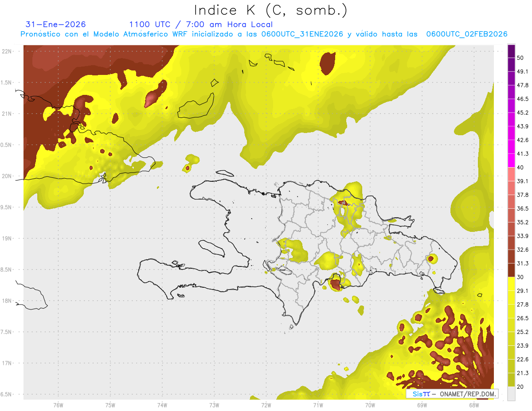Click the colorbar value '25.2'
This screenshot has height=411, width=532.
coord(522,332)
